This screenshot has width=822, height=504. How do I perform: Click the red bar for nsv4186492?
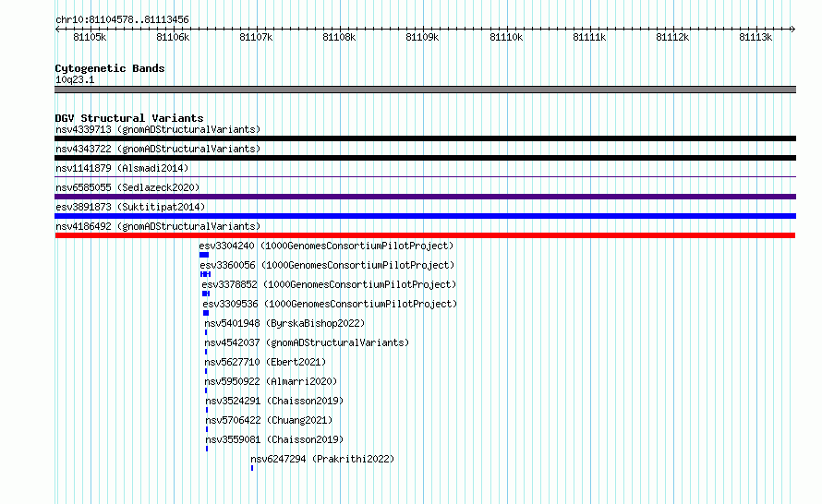(x=425, y=235)
